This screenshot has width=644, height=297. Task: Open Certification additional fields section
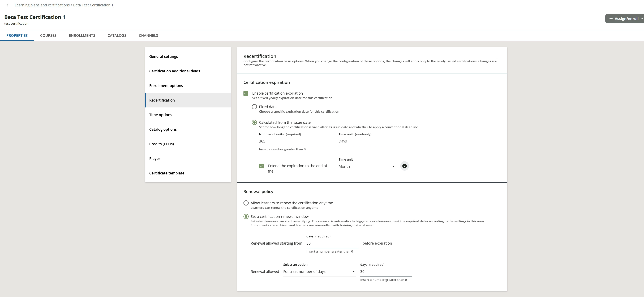click(188, 71)
